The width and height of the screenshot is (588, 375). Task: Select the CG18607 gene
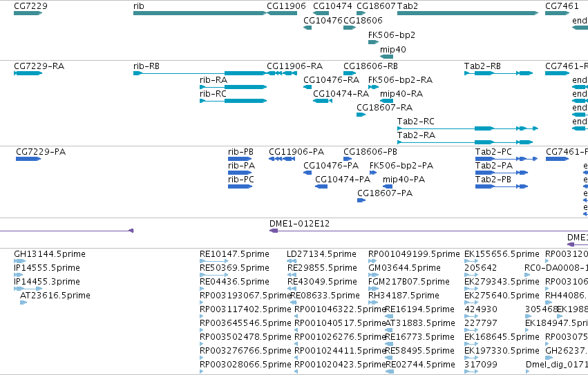coord(361,13)
